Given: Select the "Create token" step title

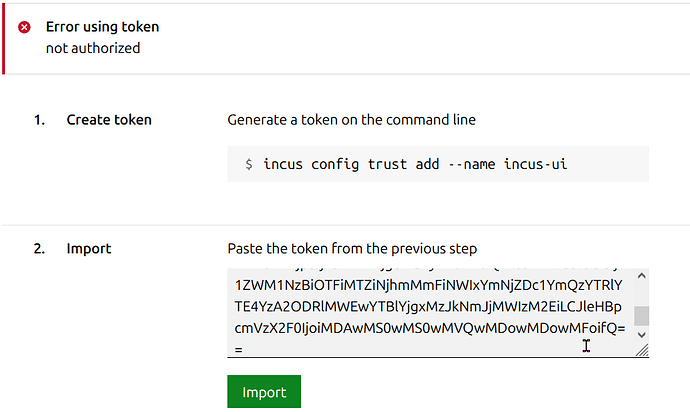Looking at the screenshot, I should [109, 120].
